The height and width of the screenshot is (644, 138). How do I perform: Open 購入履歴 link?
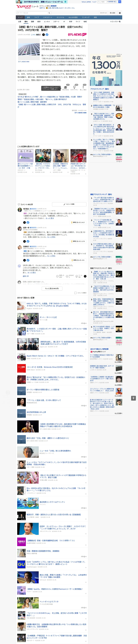tap(112, 13)
